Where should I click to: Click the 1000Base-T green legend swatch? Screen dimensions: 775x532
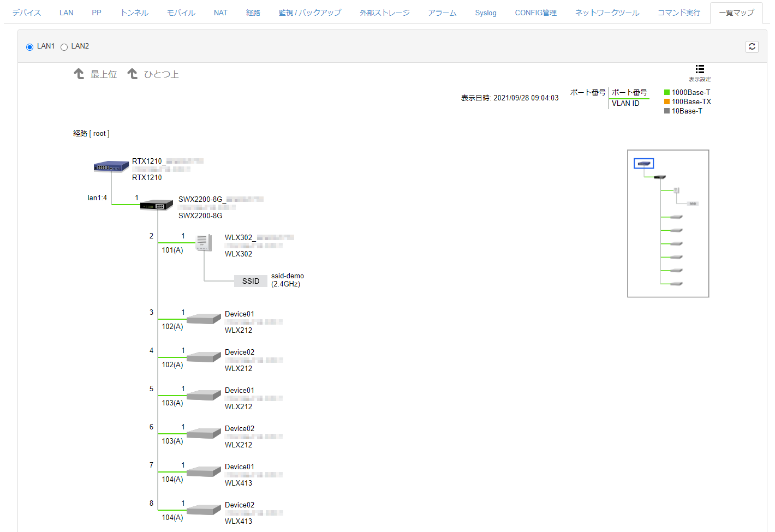[667, 92]
